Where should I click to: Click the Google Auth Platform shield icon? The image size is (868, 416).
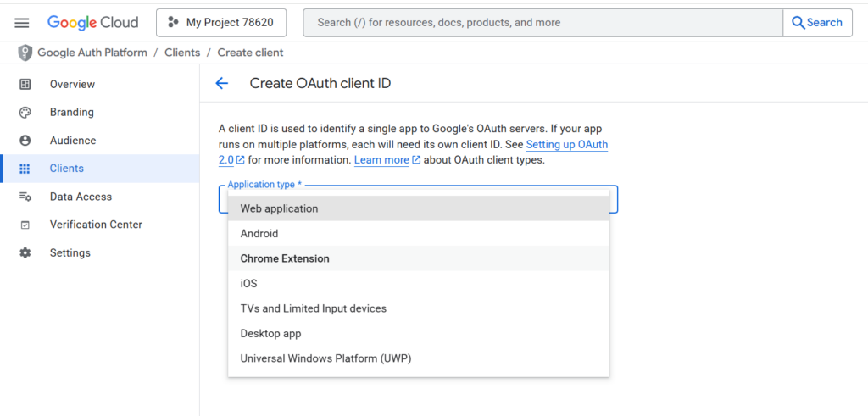click(25, 53)
